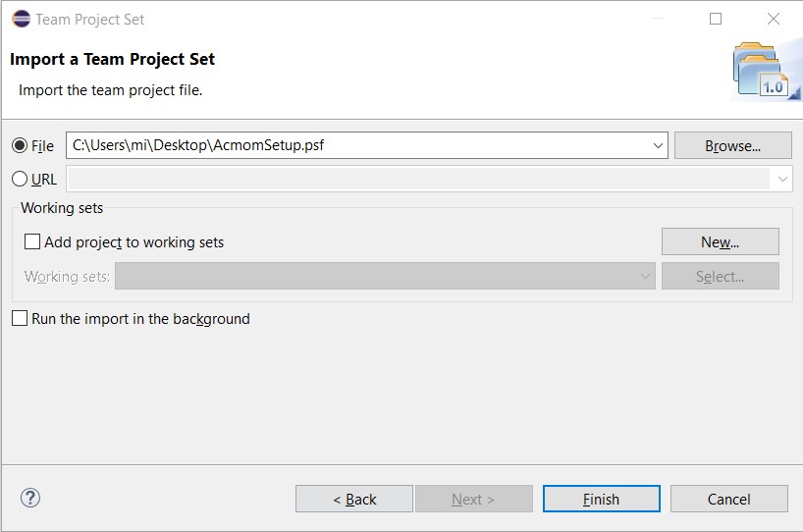Open the Working sets dropdown
The image size is (803, 532).
pos(645,277)
